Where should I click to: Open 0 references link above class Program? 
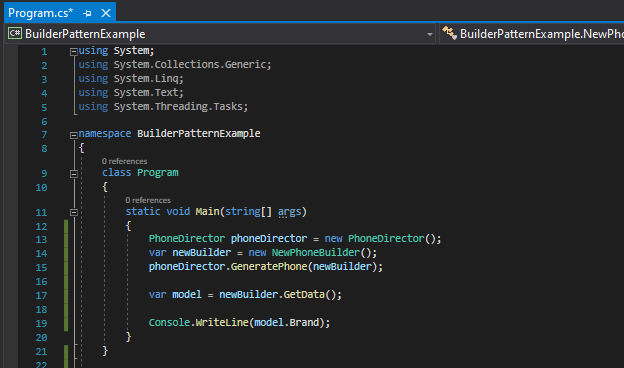tap(124, 161)
